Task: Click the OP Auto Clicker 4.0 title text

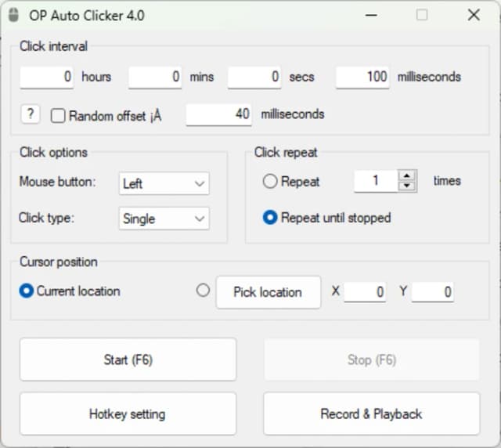Action: pos(87,16)
